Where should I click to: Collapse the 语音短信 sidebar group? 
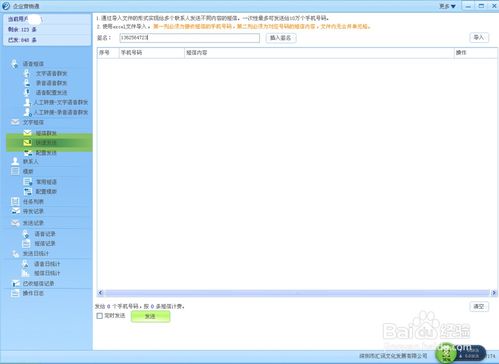coord(33,64)
